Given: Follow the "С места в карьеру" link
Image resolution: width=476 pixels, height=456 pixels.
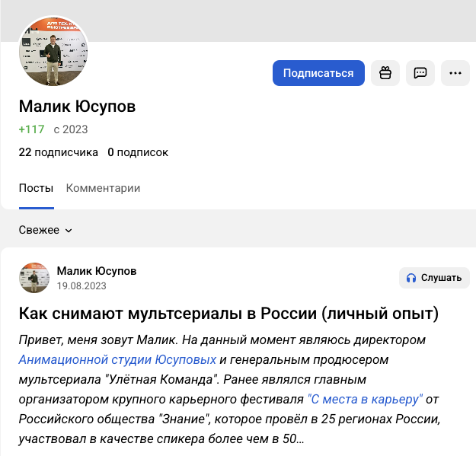Looking at the screenshot, I should pos(365,398).
